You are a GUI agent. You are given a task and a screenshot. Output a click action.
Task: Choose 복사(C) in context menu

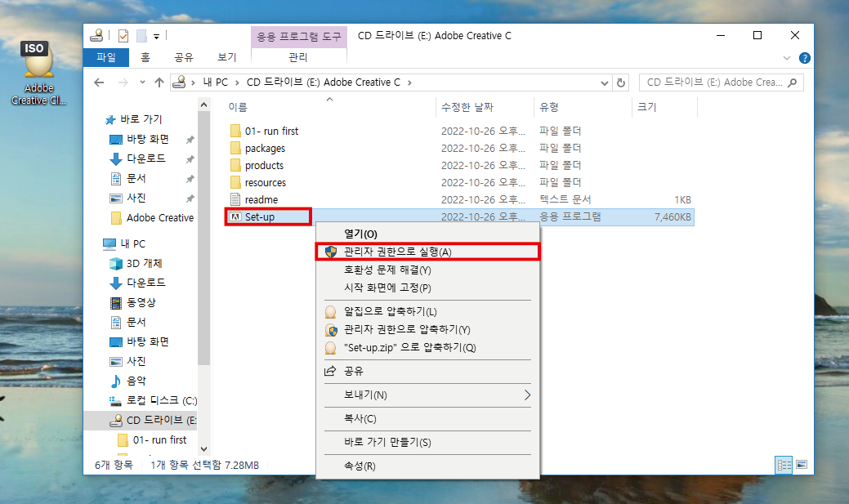point(427,419)
